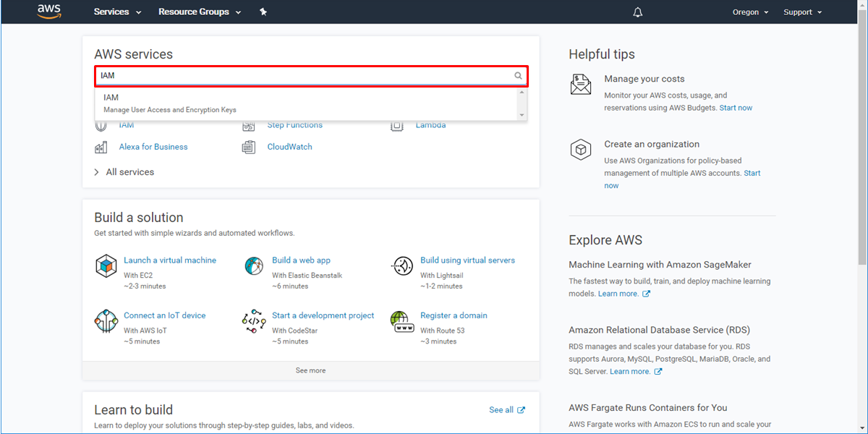Image resolution: width=868 pixels, height=434 pixels.
Task: Click the Lightsail virtual servers icon
Action: click(402, 265)
